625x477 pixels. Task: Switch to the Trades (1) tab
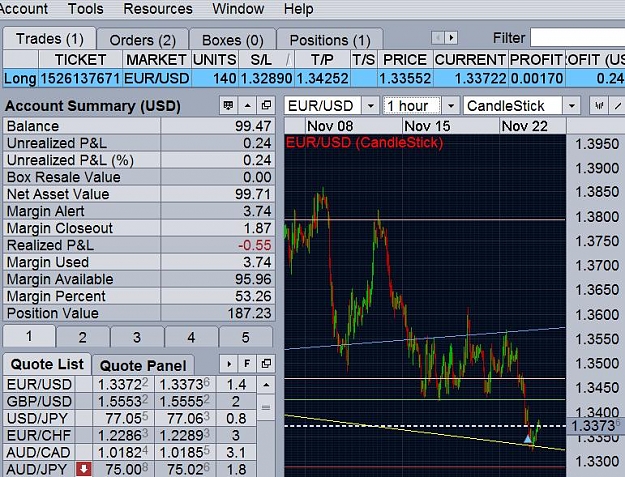pyautogui.click(x=49, y=39)
